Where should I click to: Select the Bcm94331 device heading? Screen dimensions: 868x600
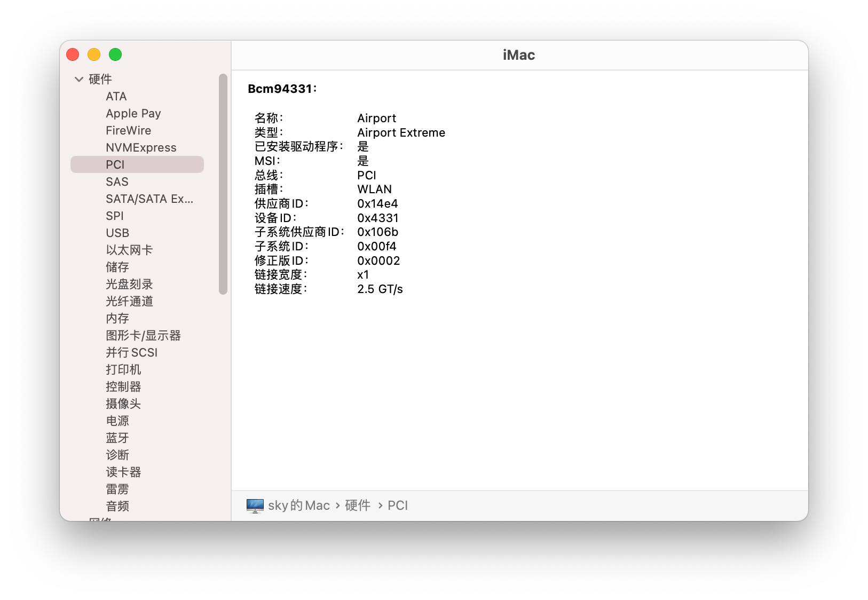(282, 89)
